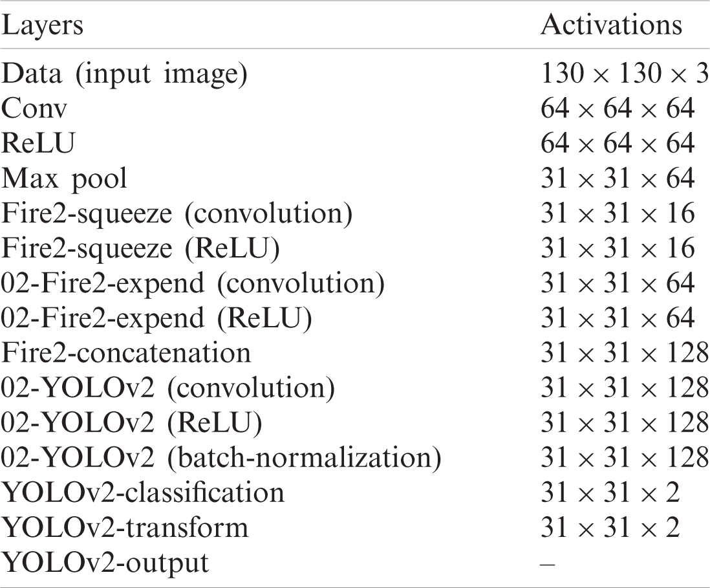Image resolution: width=710 pixels, height=588 pixels.
Task: Select the Data (input image) row label
Action: tap(125, 74)
